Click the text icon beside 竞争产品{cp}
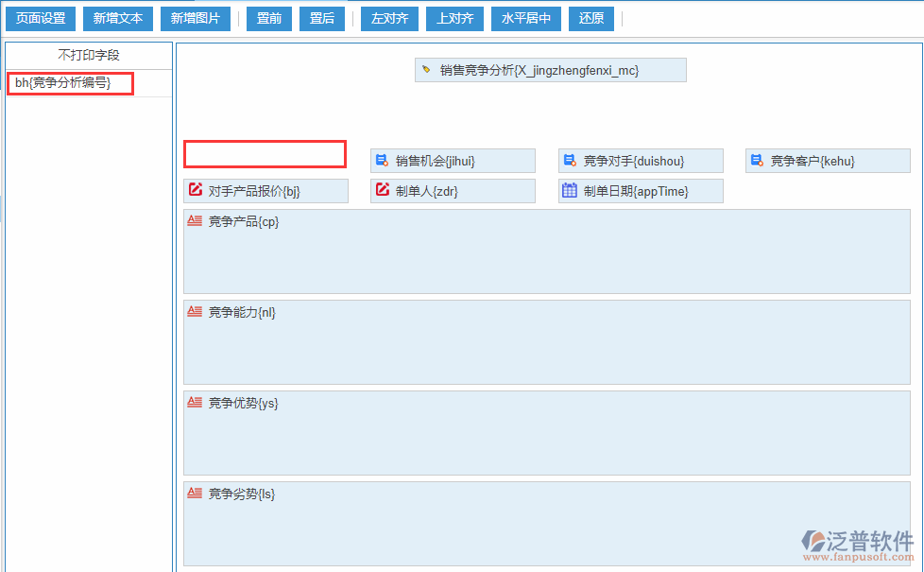Screen dimensions: 924x572 point(195,220)
